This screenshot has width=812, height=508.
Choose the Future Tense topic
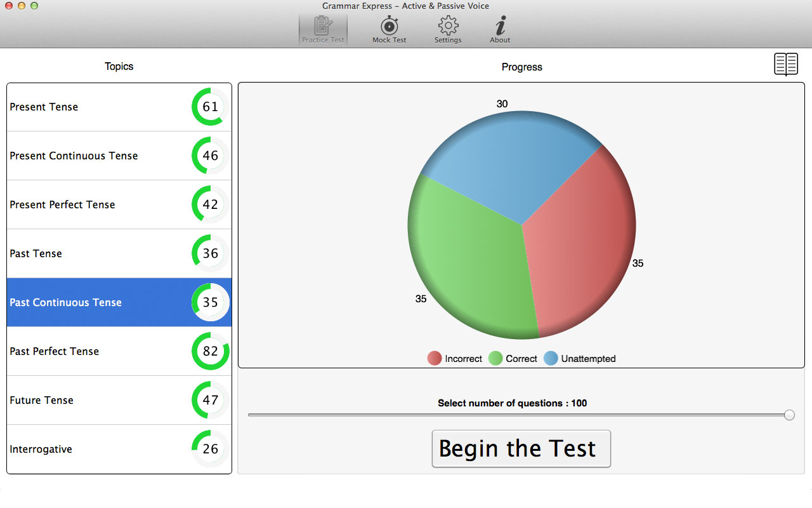pos(42,400)
